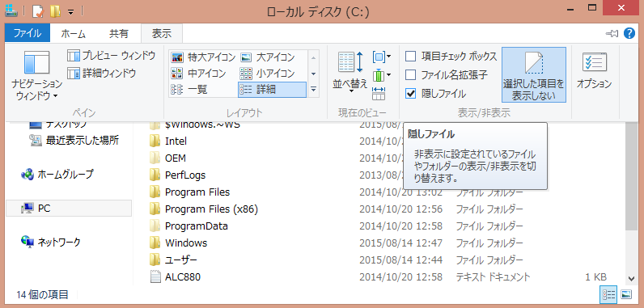Select the ALC880 text file
This screenshot has height=308, width=644.
pyautogui.click(x=183, y=277)
